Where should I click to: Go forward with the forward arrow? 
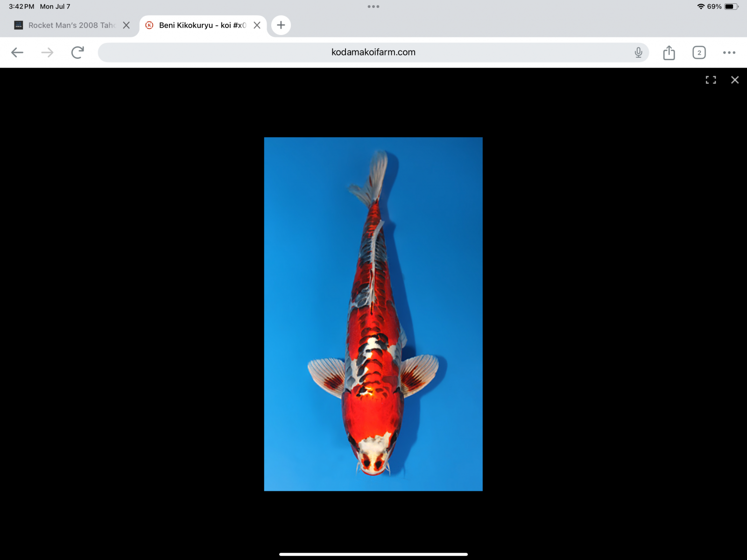coord(47,52)
